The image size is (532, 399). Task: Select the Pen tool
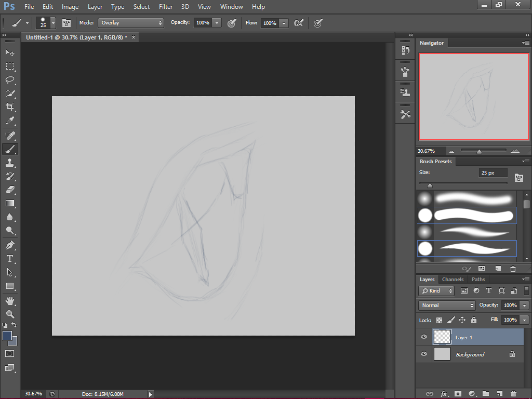(x=10, y=245)
